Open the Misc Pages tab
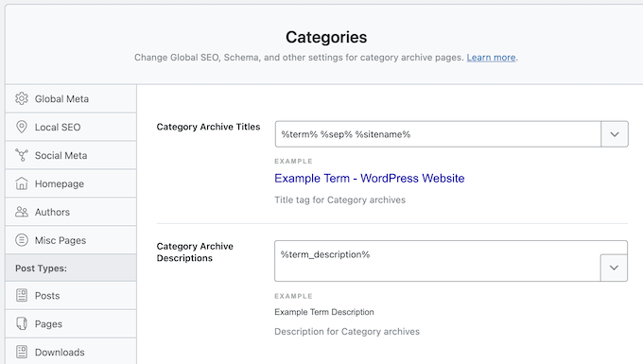 point(71,240)
